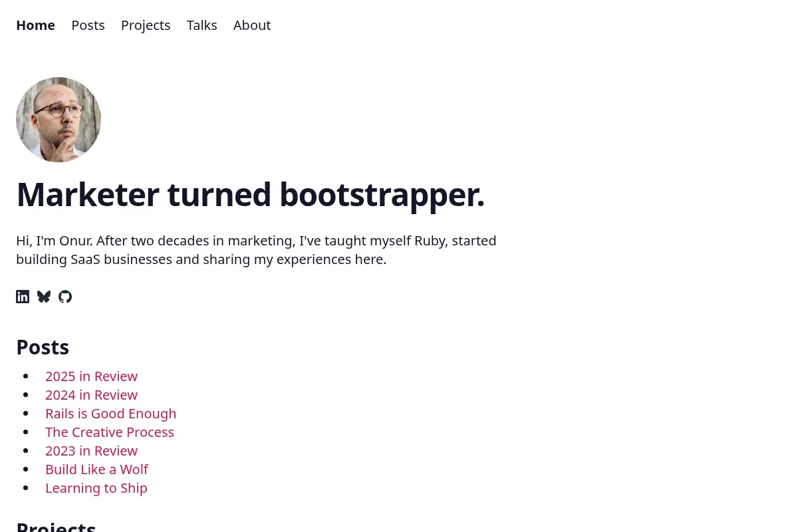Open the GitHub profile icon
This screenshot has width=798, height=532.
(x=65, y=297)
